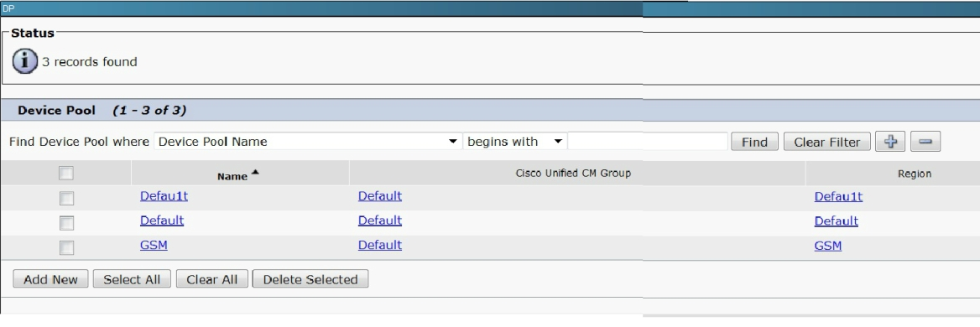Click the Clear Filter button
Viewport: 980px width, 327px height.
coord(827,142)
